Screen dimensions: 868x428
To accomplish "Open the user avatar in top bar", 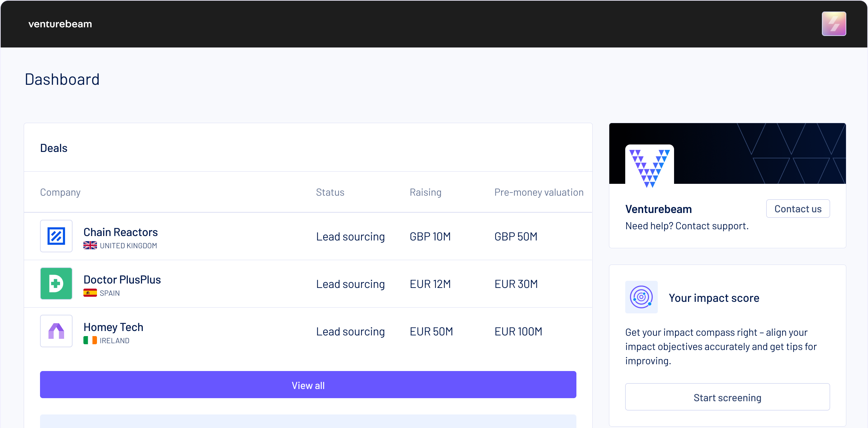I will point(834,24).
